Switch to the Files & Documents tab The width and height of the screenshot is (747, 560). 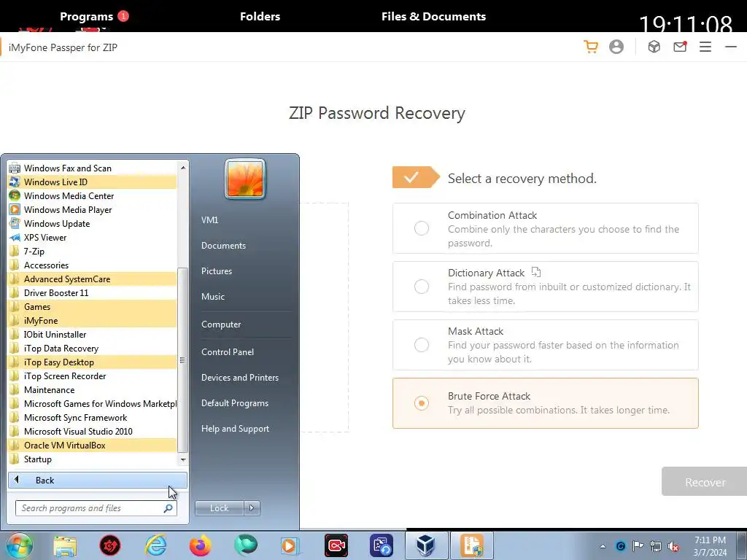pyautogui.click(x=433, y=16)
